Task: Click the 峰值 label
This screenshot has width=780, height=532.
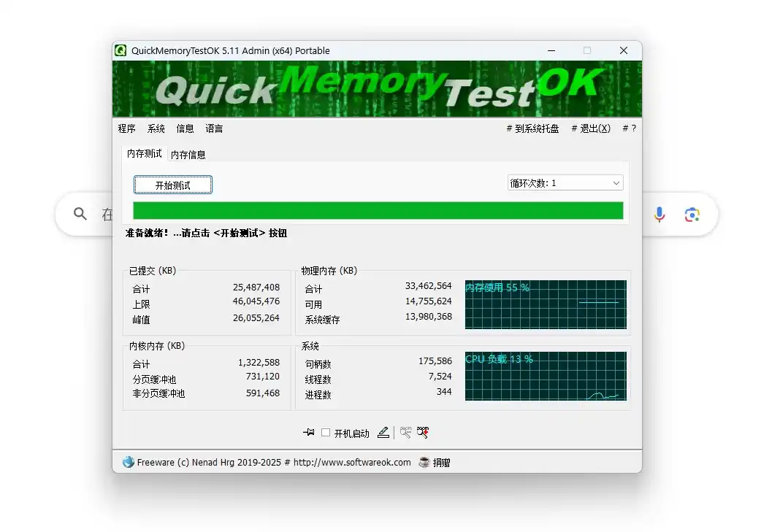Action: click(x=141, y=320)
